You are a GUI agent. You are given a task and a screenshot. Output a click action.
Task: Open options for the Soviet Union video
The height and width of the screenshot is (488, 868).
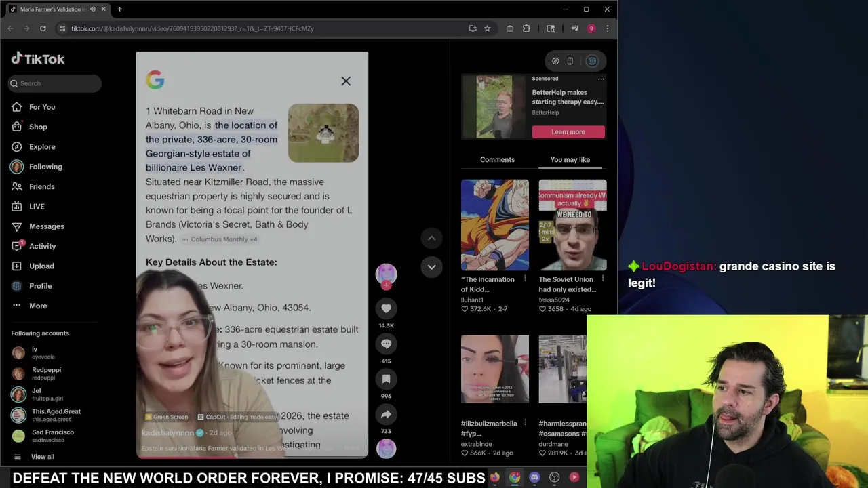click(x=602, y=279)
